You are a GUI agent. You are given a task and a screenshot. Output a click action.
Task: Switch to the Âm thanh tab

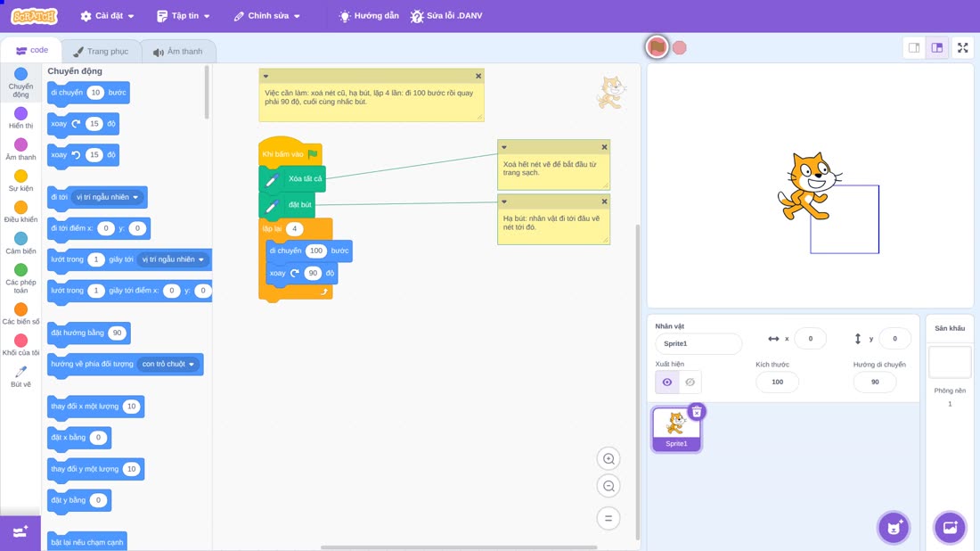pos(179,52)
